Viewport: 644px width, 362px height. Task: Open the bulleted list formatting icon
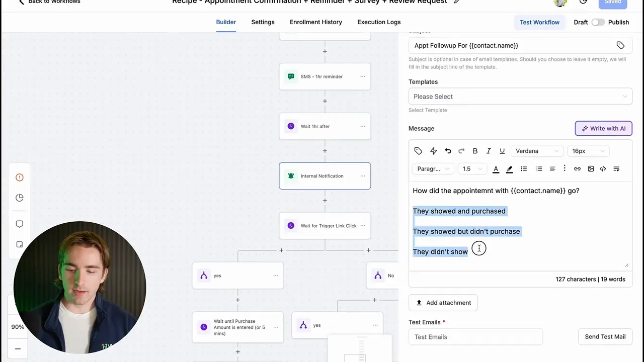(x=524, y=168)
